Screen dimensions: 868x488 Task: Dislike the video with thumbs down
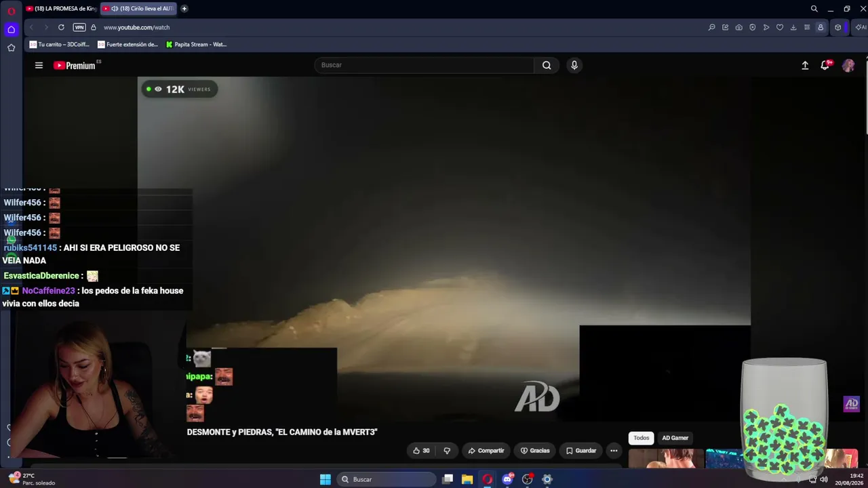(447, 451)
